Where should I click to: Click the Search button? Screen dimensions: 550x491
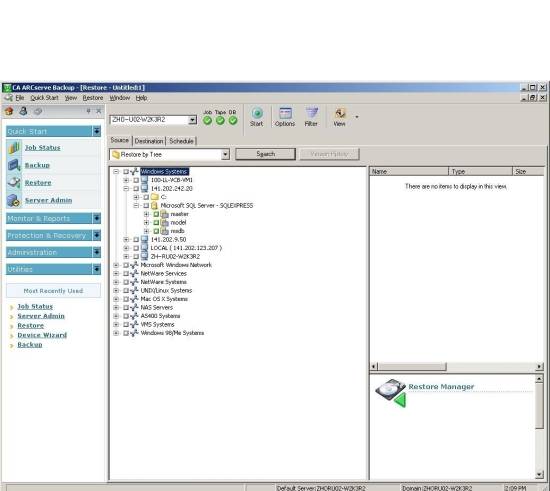tap(266, 154)
